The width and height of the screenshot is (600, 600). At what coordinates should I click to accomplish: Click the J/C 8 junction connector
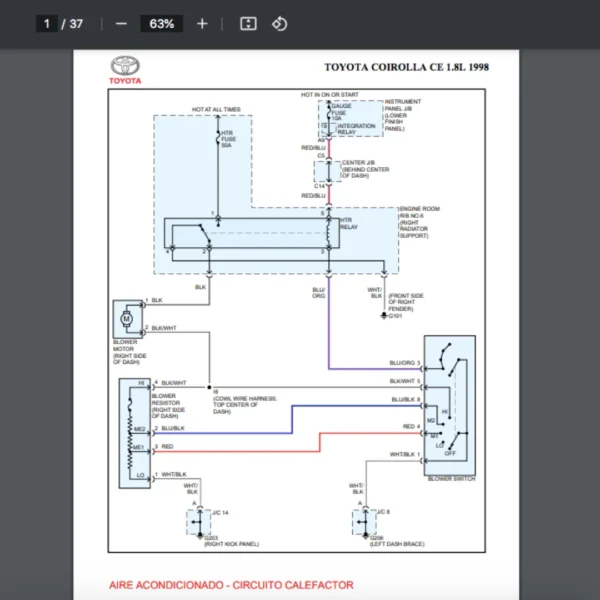(364, 522)
